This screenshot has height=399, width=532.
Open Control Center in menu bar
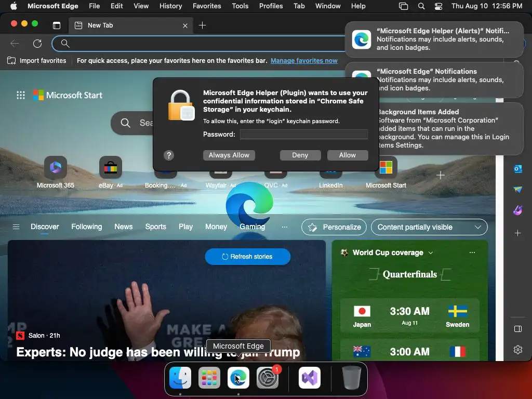pyautogui.click(x=438, y=6)
